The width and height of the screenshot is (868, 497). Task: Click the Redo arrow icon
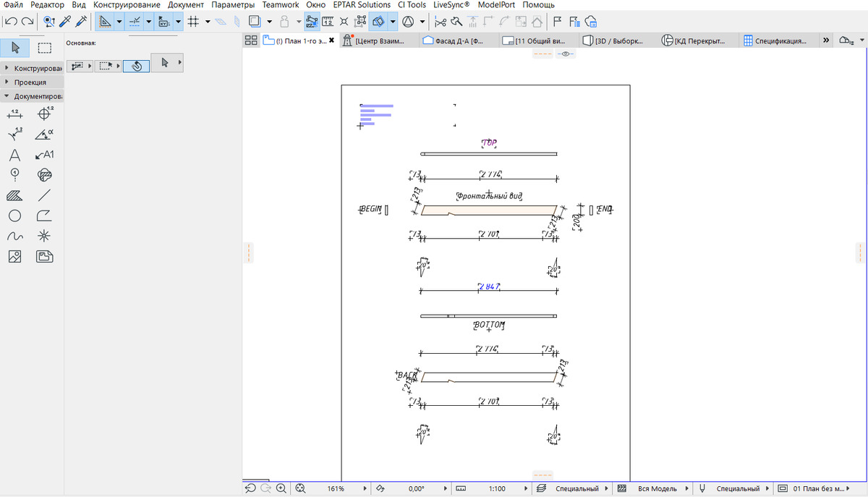click(27, 22)
